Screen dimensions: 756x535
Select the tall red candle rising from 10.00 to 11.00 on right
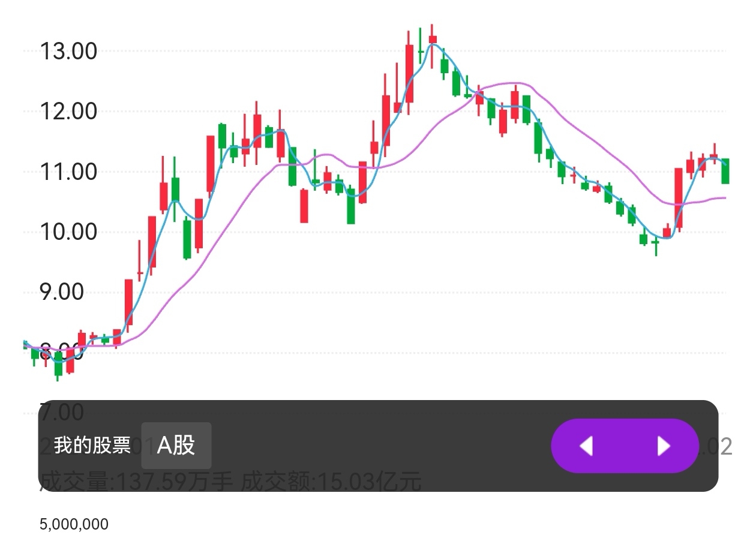coord(679,198)
